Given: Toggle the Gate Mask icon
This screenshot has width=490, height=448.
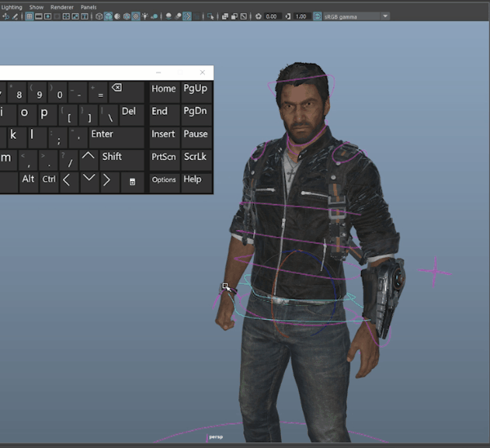Looking at the screenshot, I should (x=57, y=16).
